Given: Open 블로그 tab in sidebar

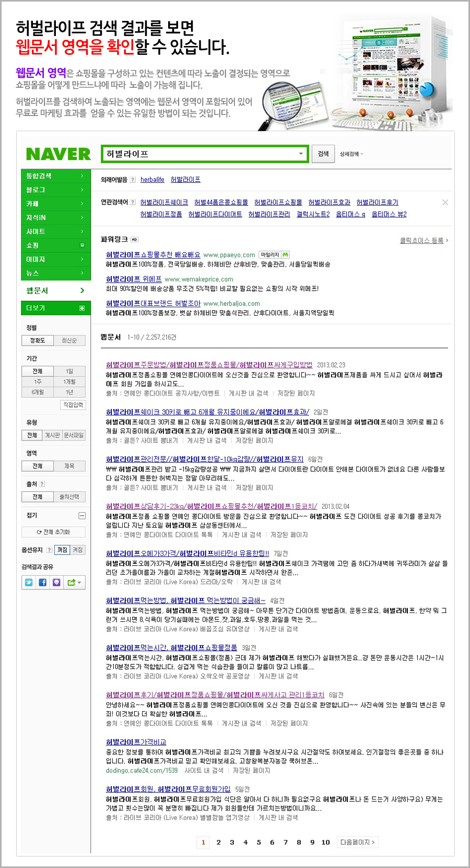Looking at the screenshot, I should tap(56, 190).
